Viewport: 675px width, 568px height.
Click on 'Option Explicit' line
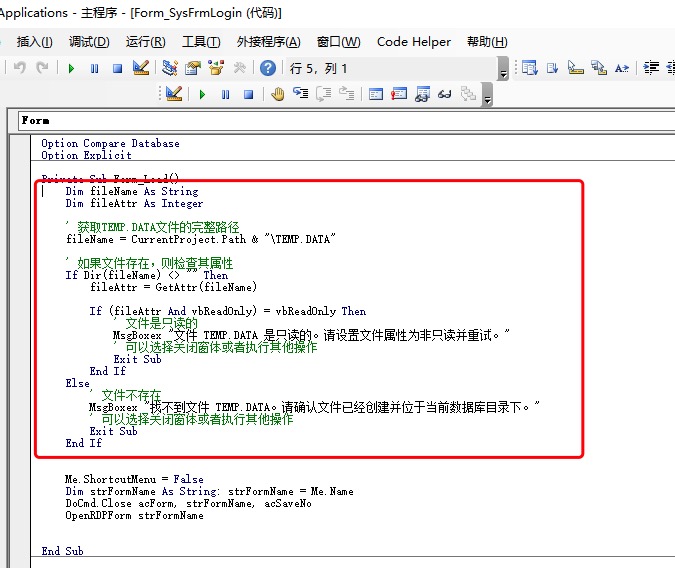(86, 155)
